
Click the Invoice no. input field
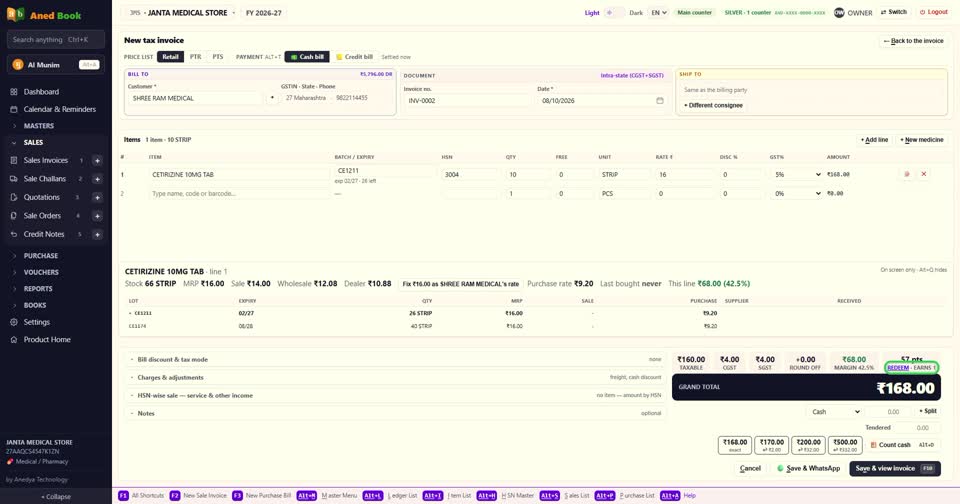click(x=465, y=100)
